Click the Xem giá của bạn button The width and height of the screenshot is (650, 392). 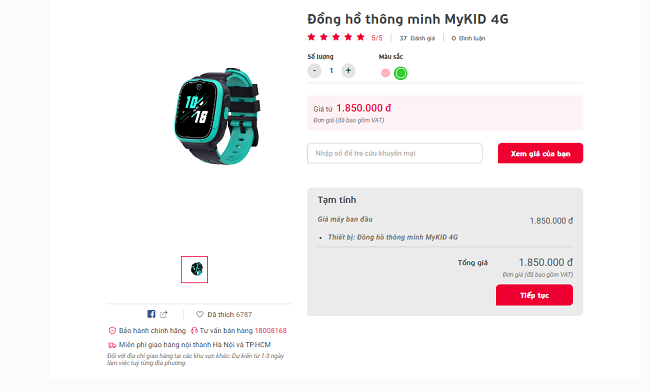[x=540, y=153]
